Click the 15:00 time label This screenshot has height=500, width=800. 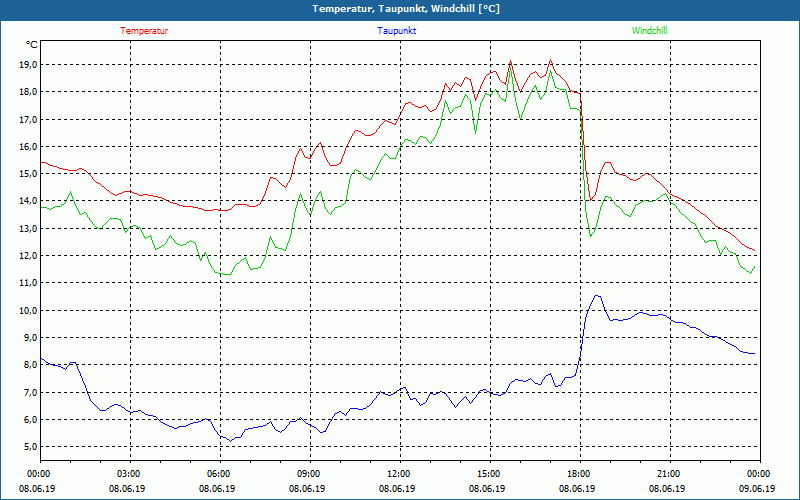(x=489, y=474)
